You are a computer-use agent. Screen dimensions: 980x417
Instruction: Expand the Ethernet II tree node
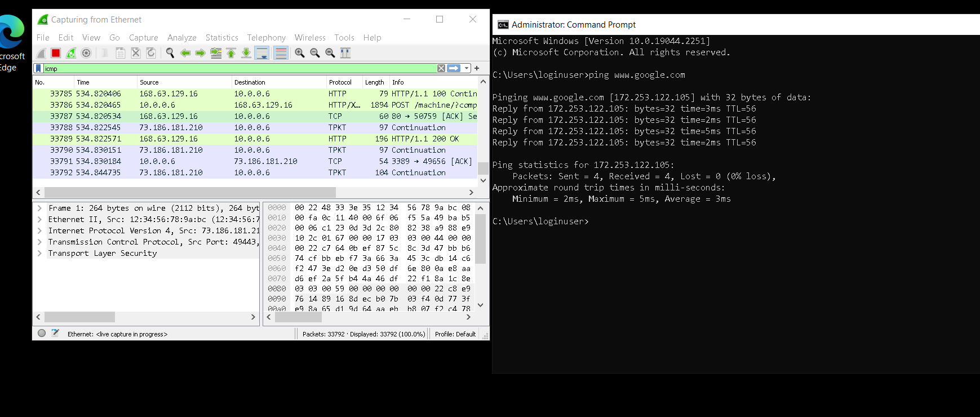39,219
